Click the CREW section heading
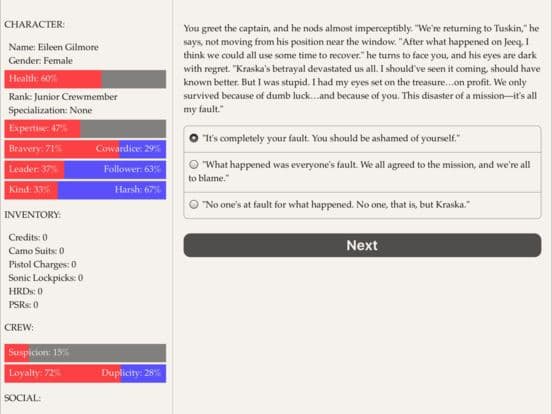 click(x=19, y=327)
